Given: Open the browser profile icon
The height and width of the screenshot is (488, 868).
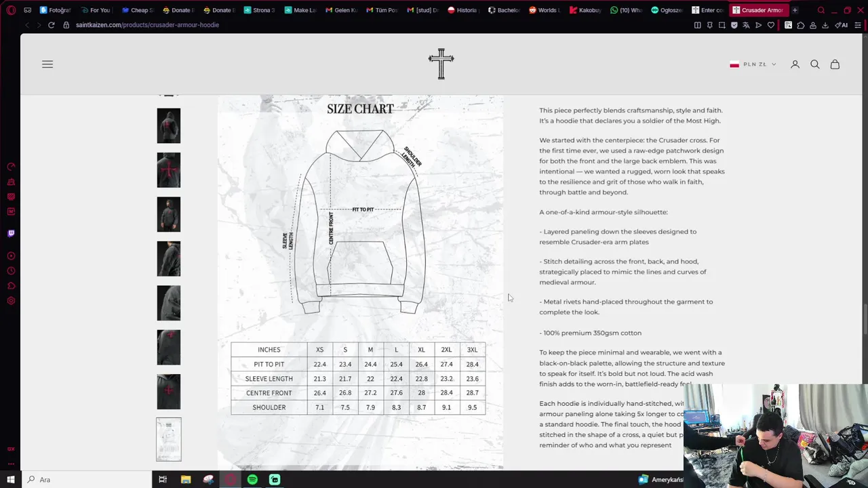Looking at the screenshot, I should pos(813,25).
